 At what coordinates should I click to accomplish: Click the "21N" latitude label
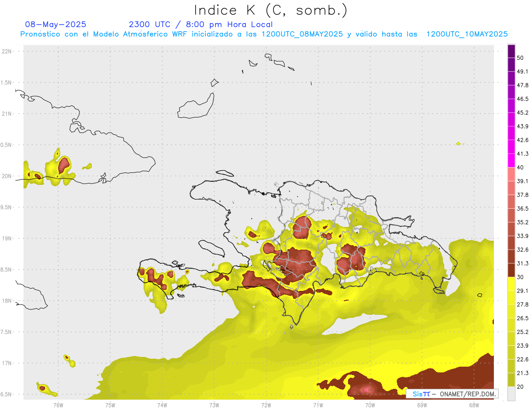click(7, 114)
